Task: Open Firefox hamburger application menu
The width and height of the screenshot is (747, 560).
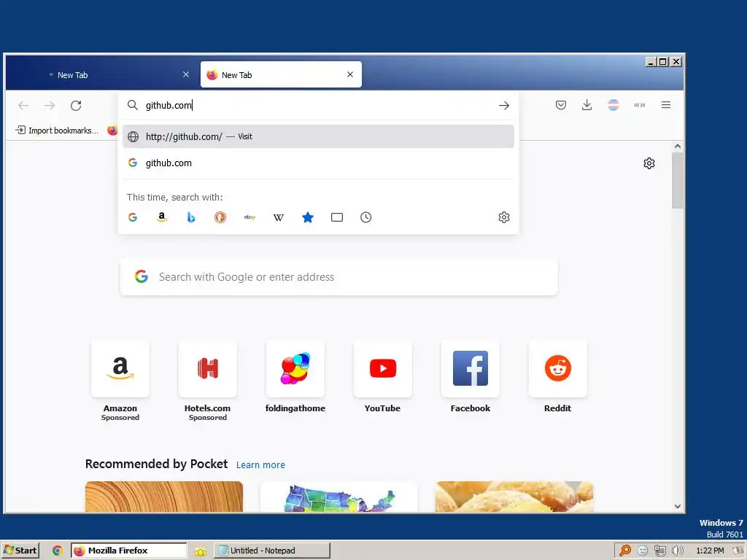Action: pyautogui.click(x=666, y=105)
